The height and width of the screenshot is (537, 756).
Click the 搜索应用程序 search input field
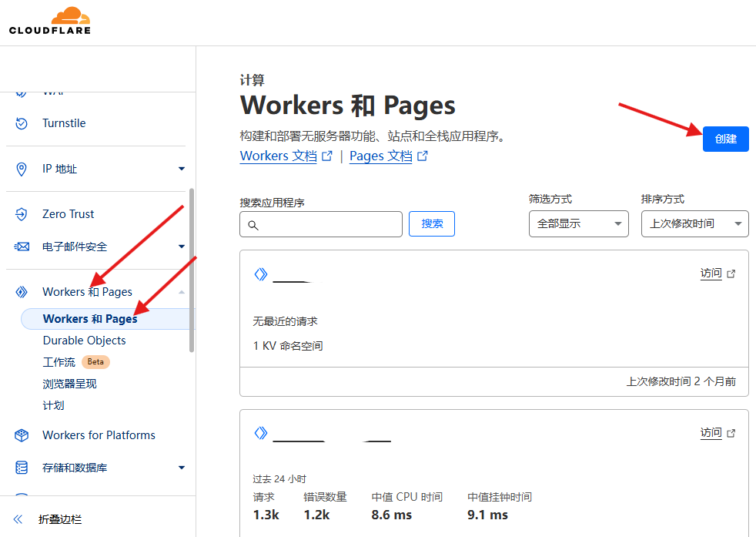321,224
